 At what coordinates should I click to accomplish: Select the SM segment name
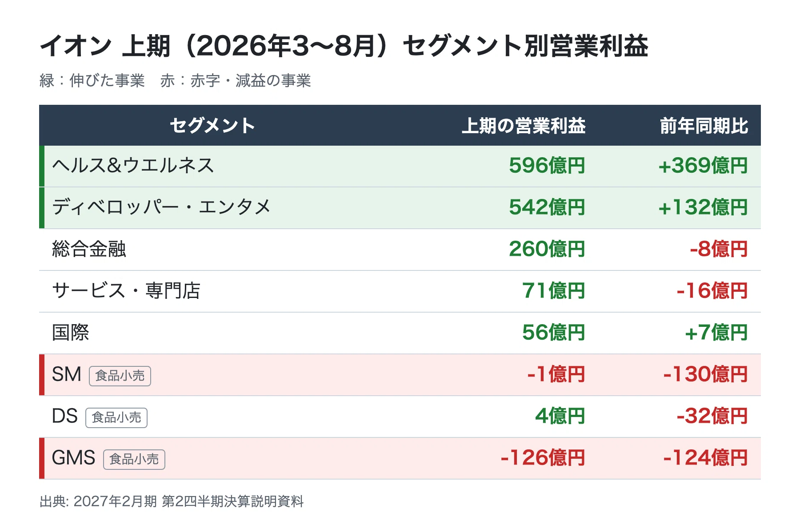67,374
